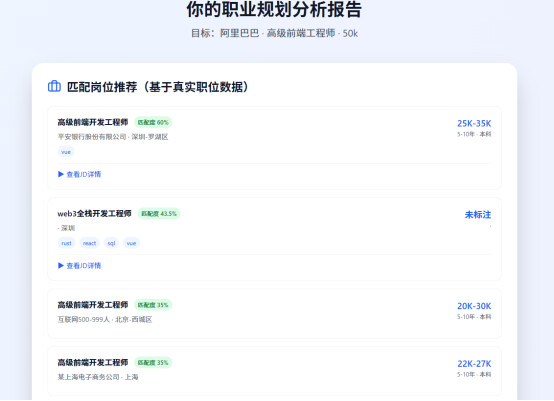Click the 匹配岗位推荐 section heading
Viewport: 554px width, 401px height.
(158, 87)
